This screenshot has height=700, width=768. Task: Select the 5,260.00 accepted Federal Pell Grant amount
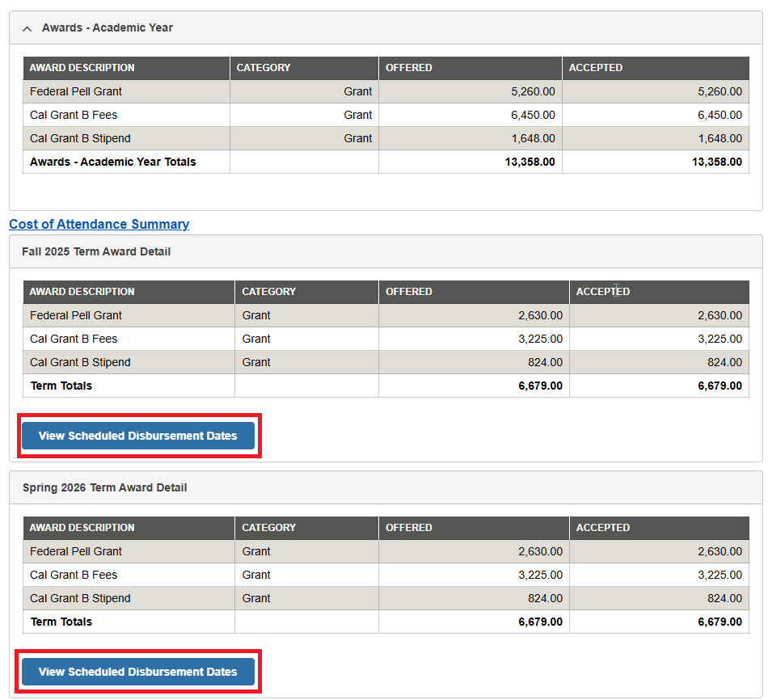point(719,91)
